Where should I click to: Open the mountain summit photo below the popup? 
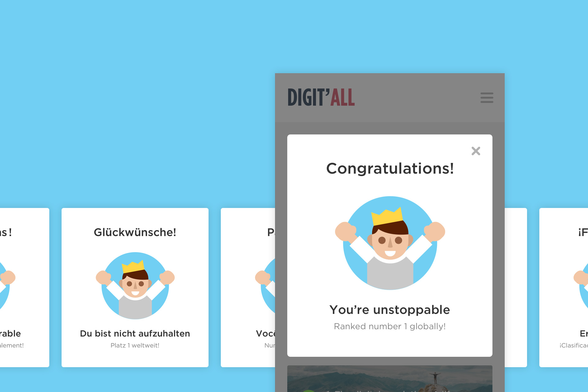(390, 379)
